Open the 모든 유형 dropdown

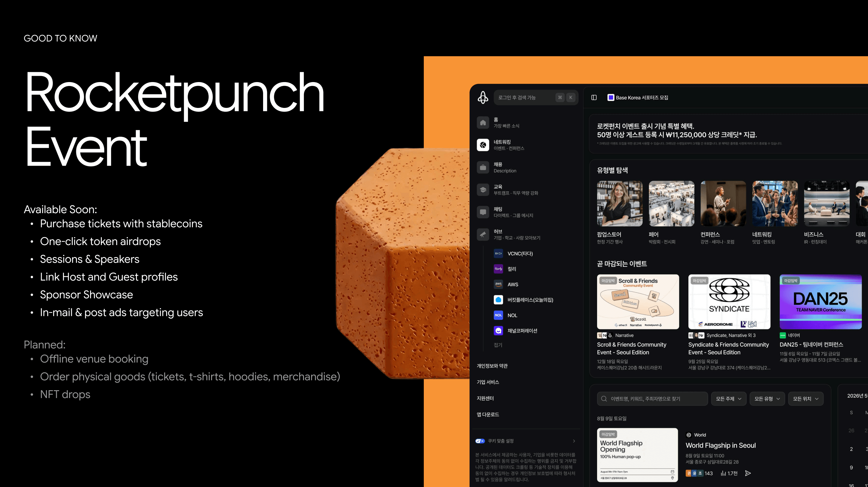[x=767, y=399]
